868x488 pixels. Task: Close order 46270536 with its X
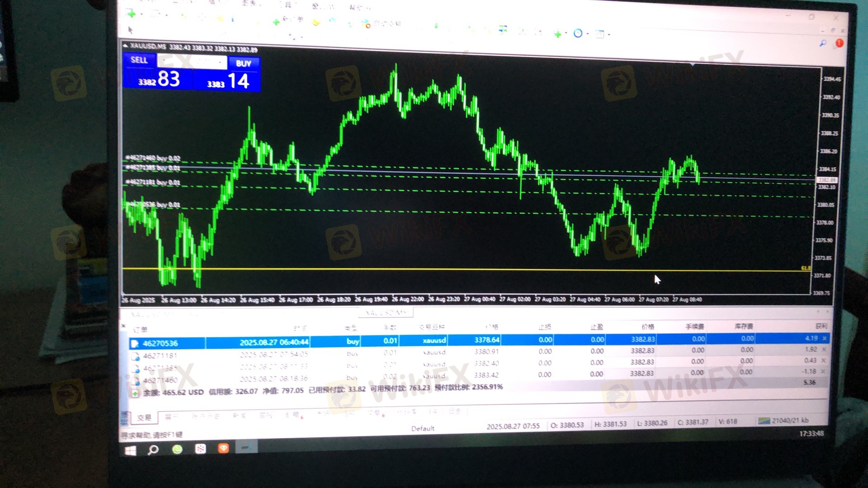825,338
